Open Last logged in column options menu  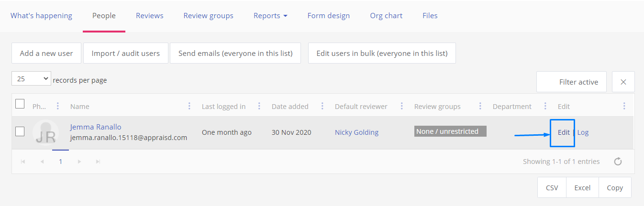coord(259,106)
